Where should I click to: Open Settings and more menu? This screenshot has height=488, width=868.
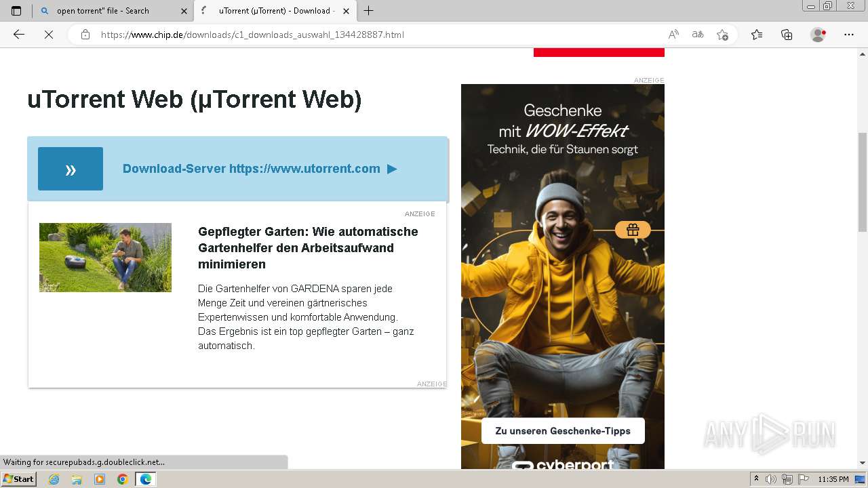pos(849,35)
